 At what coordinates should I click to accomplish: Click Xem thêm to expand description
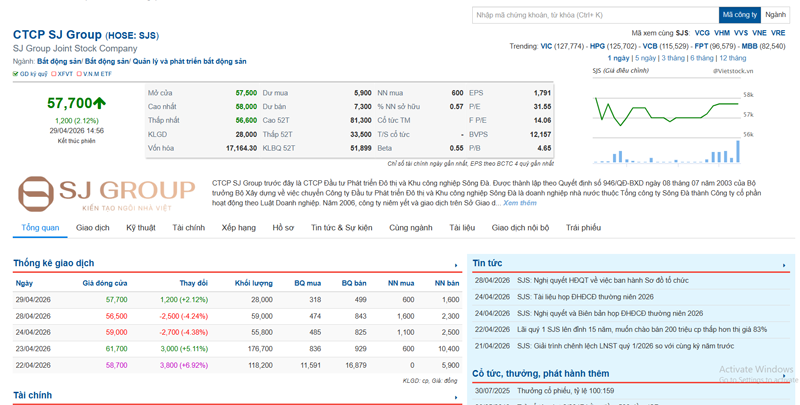coord(520,203)
